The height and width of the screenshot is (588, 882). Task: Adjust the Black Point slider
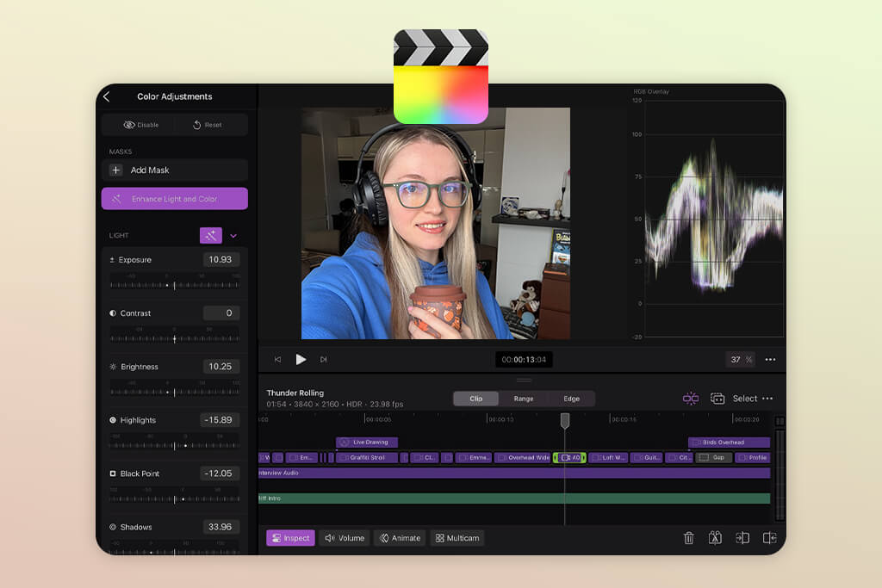click(x=174, y=498)
